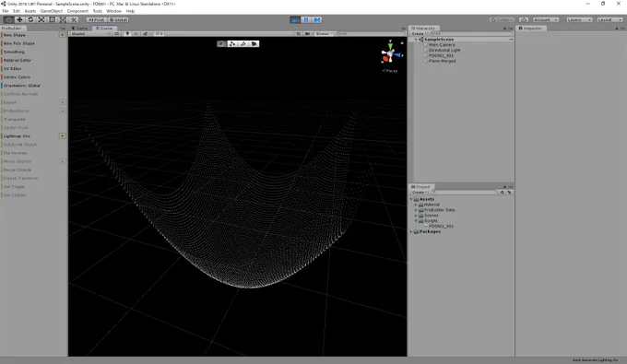
Task: Click the scene orientation gizmo
Action: 390,54
